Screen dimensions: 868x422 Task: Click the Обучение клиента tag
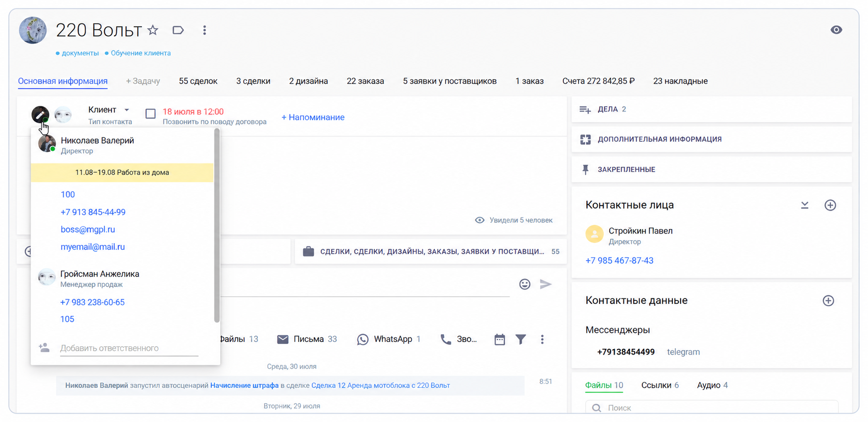click(x=140, y=53)
